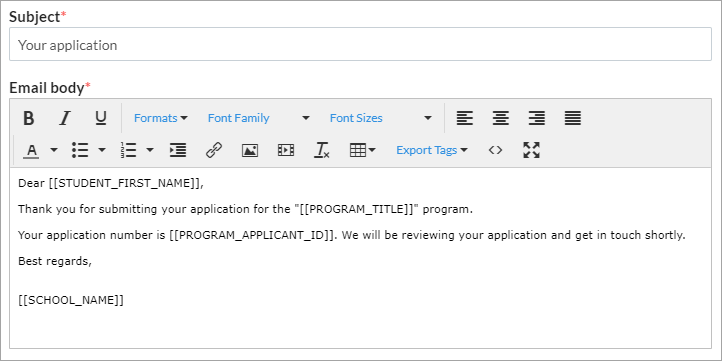The image size is (722, 361).
Task: Toggle italic formatting
Action: pyautogui.click(x=64, y=118)
